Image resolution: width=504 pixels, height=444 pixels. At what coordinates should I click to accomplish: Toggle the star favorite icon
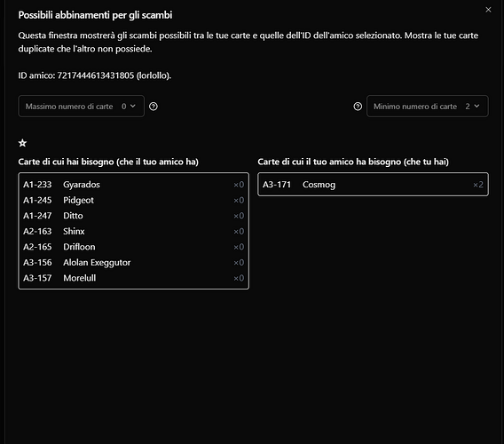22,143
